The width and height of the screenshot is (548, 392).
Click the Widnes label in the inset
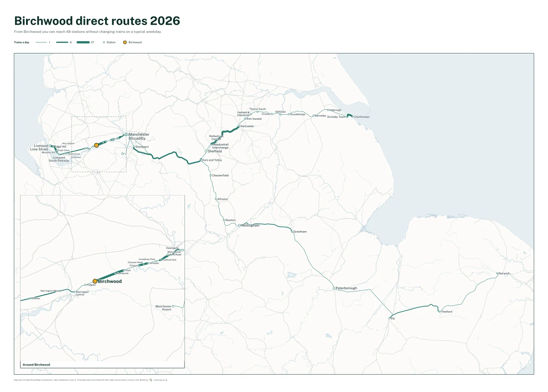[36, 299]
